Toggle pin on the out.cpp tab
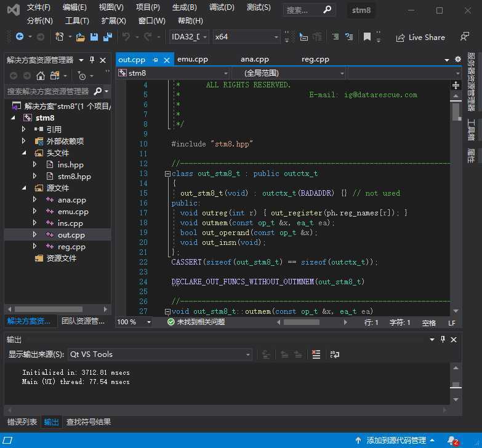Image resolution: width=482 pixels, height=448 pixels. [155, 60]
